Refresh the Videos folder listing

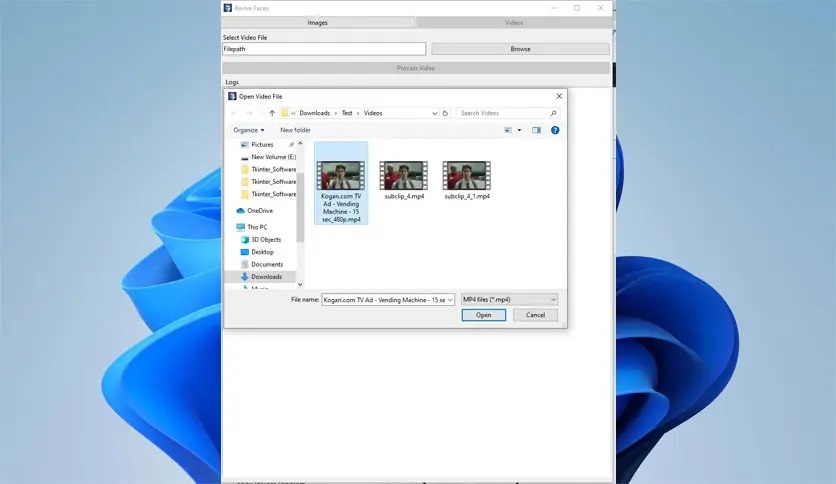(445, 113)
